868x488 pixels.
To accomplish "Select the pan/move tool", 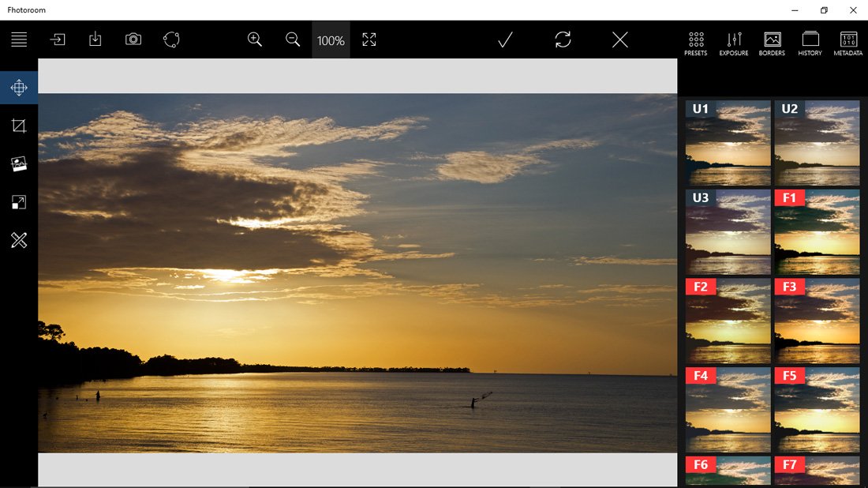I will tap(19, 88).
